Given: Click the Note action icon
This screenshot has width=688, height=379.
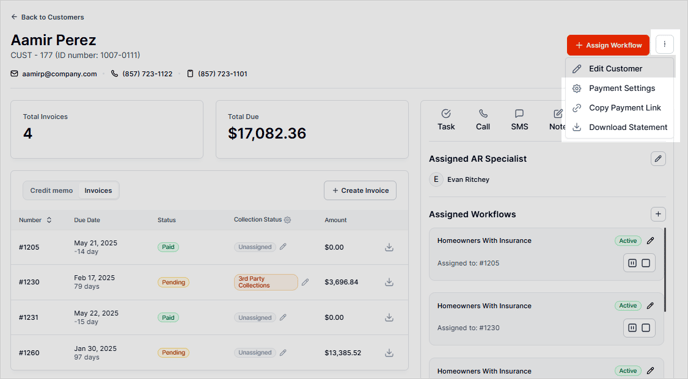Looking at the screenshot, I should (x=557, y=114).
